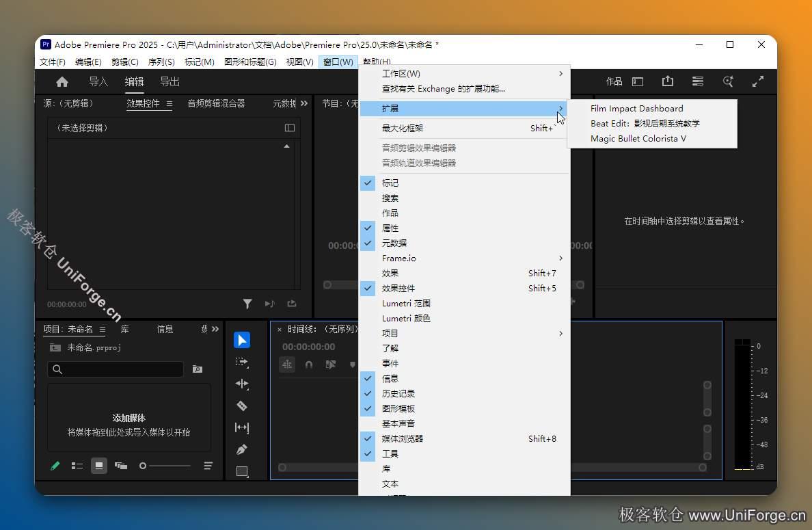812x530 pixels.
Task: Open 项目: 未命名 panel hamburger menu
Action: click(103, 329)
